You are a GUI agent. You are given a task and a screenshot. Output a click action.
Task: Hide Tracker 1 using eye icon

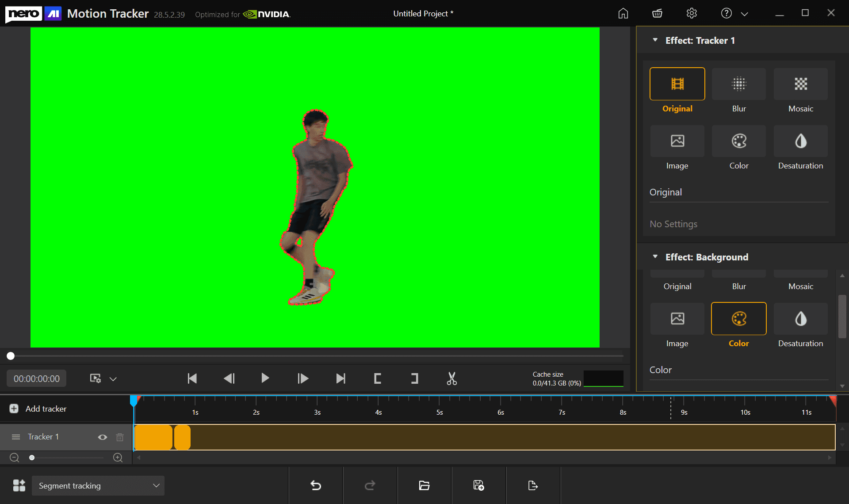[x=103, y=437]
